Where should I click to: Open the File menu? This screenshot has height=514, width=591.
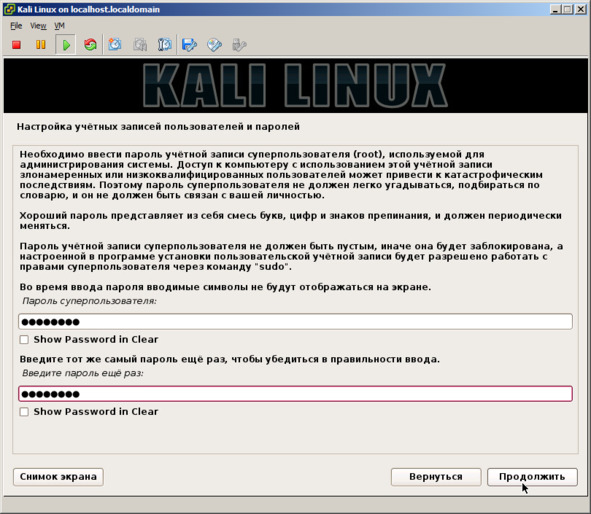coord(16,26)
